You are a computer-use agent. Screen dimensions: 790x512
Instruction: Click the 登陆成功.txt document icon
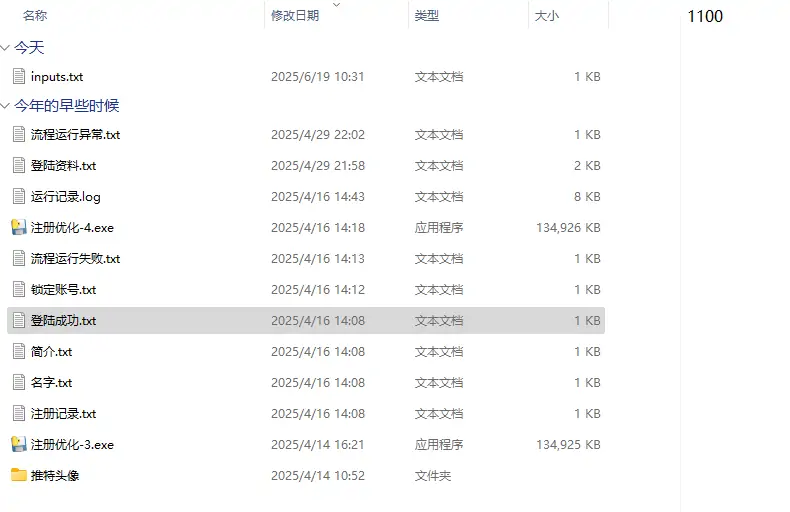tap(19, 321)
